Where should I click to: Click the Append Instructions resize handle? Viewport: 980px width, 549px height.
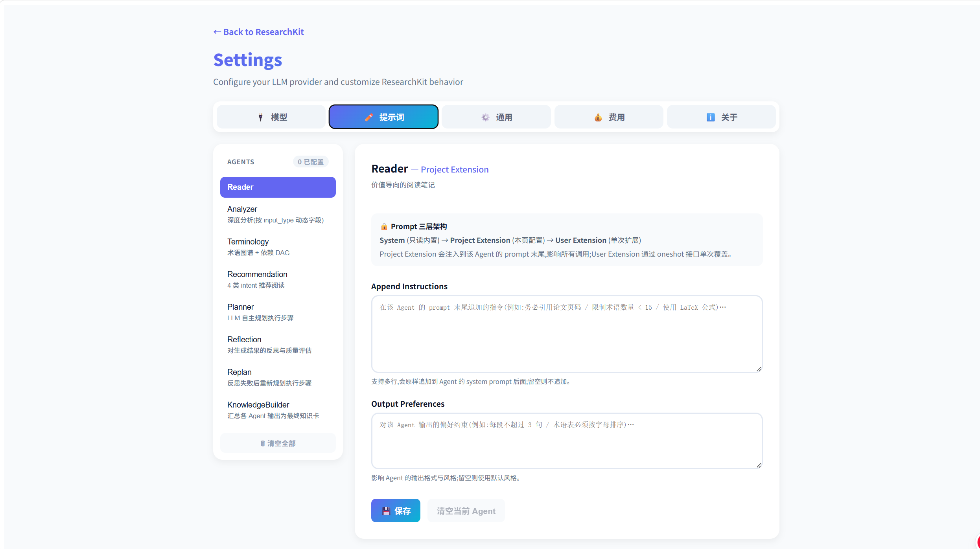coord(759,369)
